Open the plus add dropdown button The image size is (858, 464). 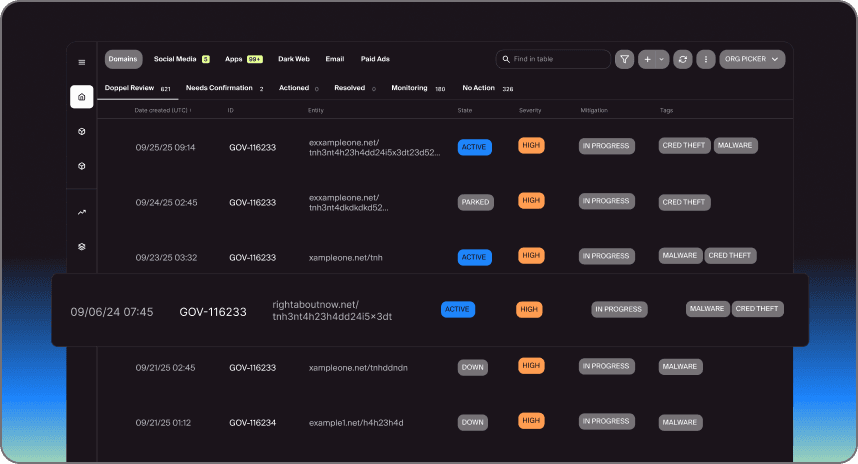[x=653, y=60]
